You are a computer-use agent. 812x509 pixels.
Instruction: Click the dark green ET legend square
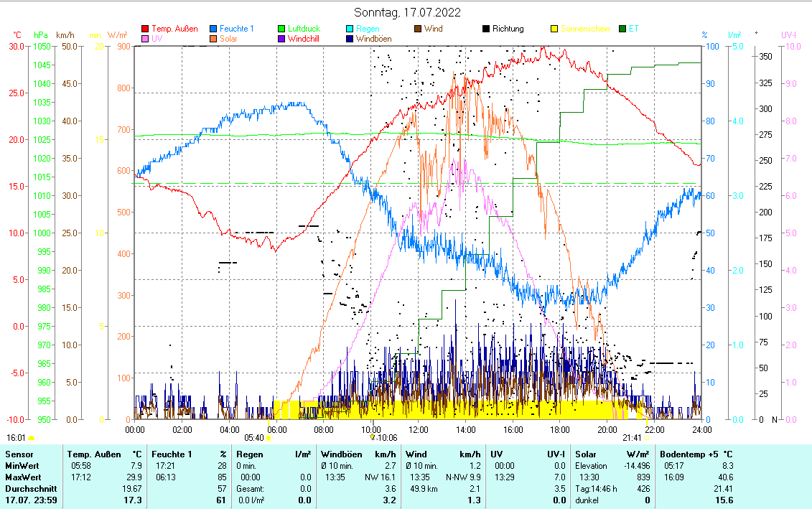coord(622,29)
